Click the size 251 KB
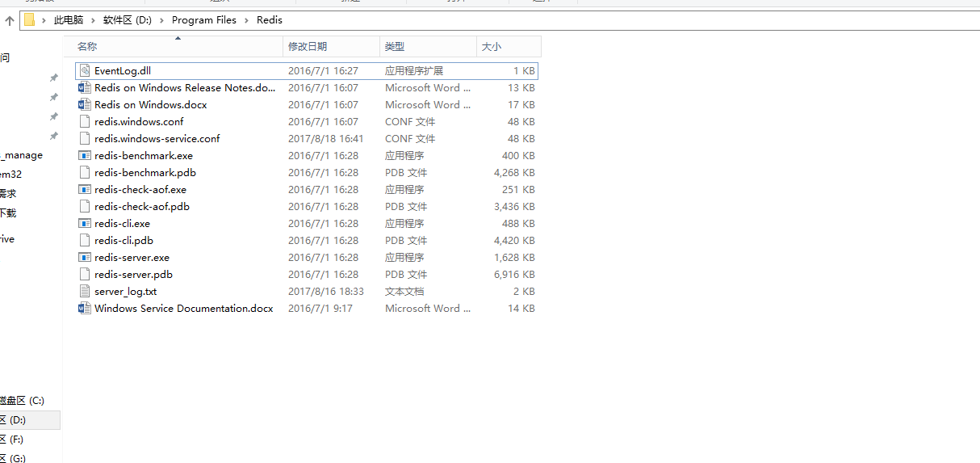The image size is (980, 463). [x=518, y=190]
